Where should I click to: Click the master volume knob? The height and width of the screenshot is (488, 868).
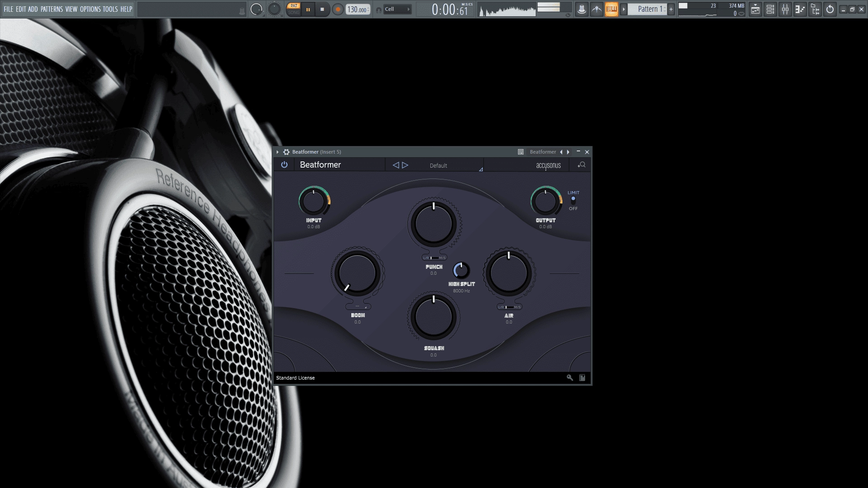256,9
